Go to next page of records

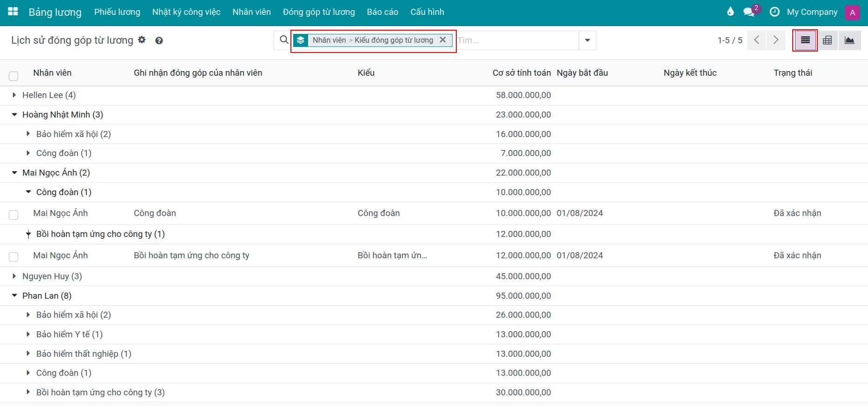click(776, 40)
